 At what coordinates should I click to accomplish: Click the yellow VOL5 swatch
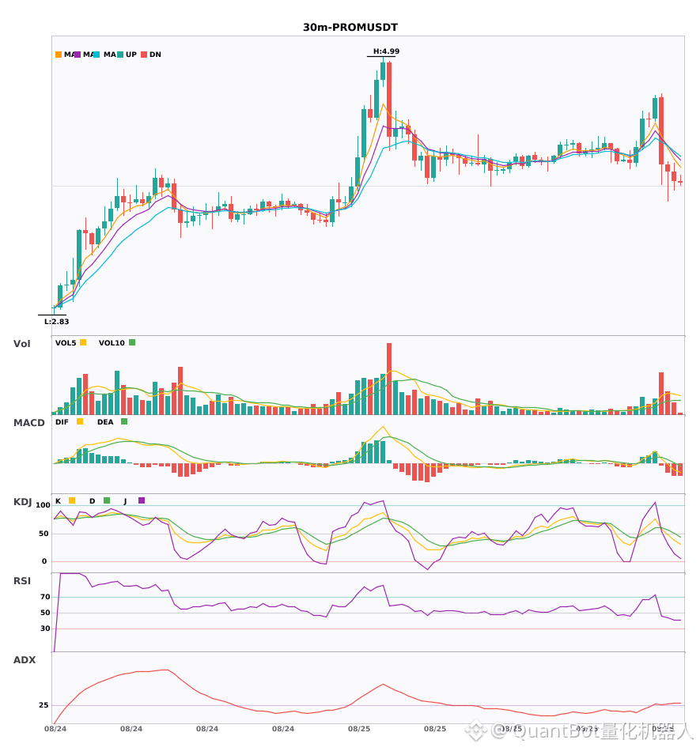tap(83, 342)
